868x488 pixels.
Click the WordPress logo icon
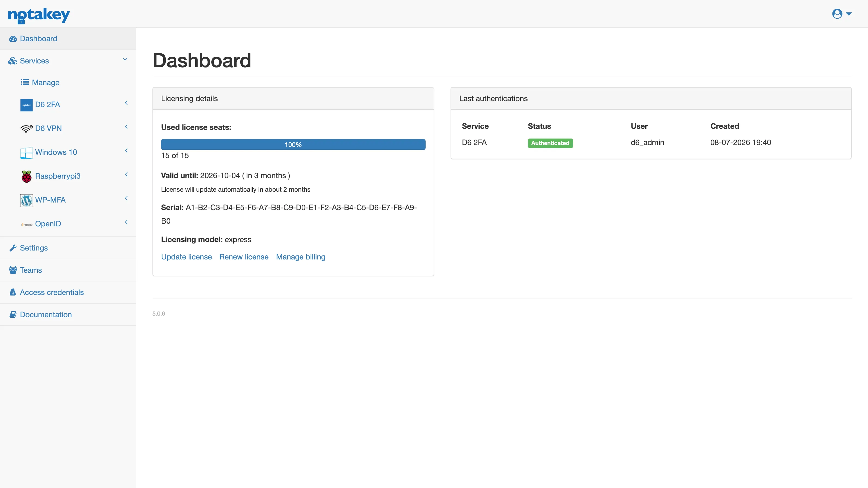(26, 200)
